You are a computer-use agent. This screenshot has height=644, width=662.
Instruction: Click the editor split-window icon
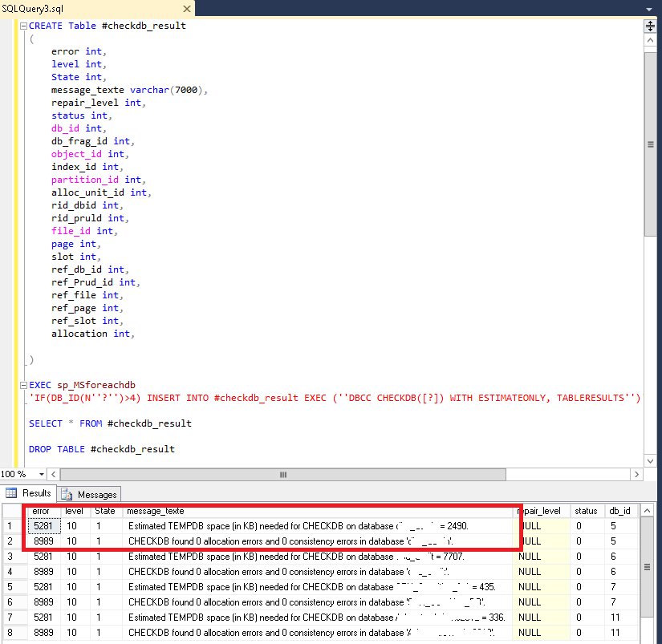650,26
